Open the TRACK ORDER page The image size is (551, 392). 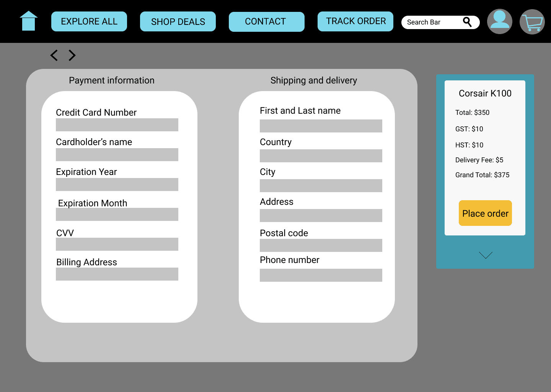tap(355, 21)
